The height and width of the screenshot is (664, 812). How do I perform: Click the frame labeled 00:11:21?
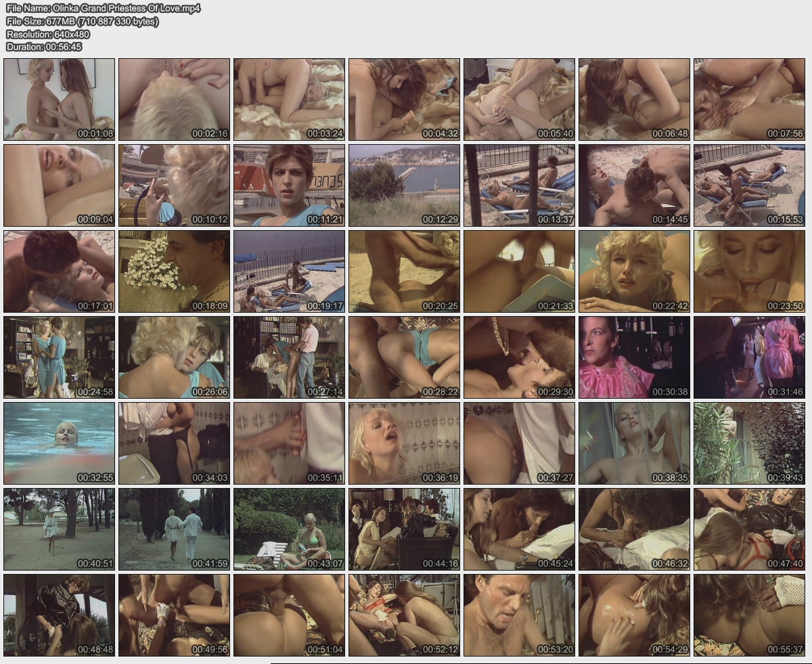(289, 185)
